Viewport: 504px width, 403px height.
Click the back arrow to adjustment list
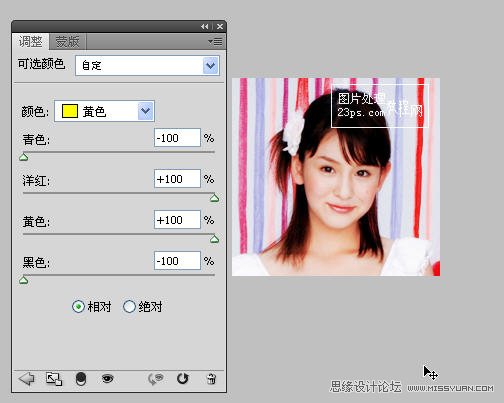pyautogui.click(x=27, y=379)
